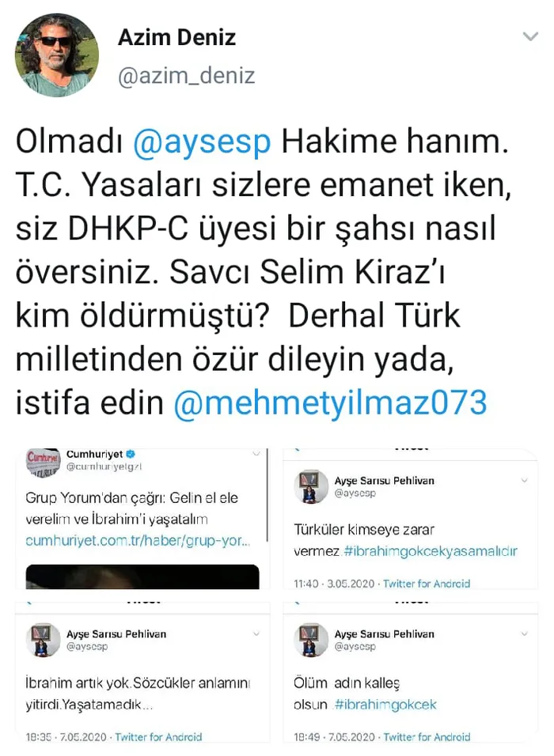Open the @aysesp mention link
Viewport: 554px width, 756px height.
click(x=202, y=142)
